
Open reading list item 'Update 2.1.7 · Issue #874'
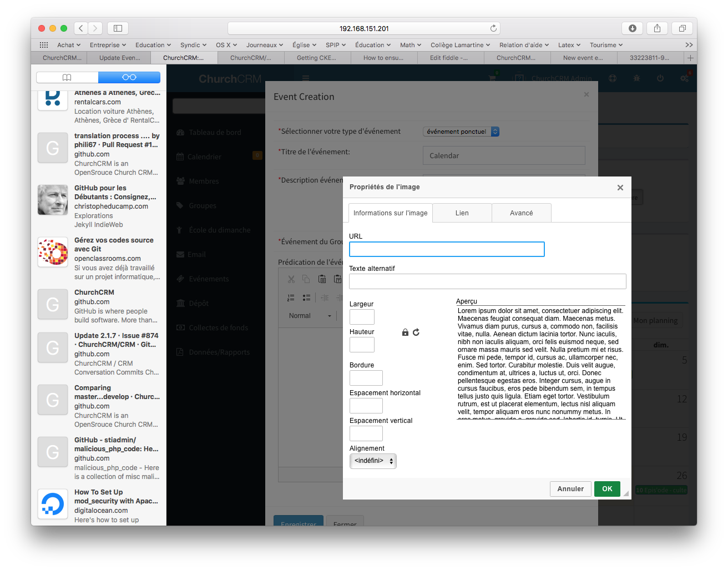[99, 354]
